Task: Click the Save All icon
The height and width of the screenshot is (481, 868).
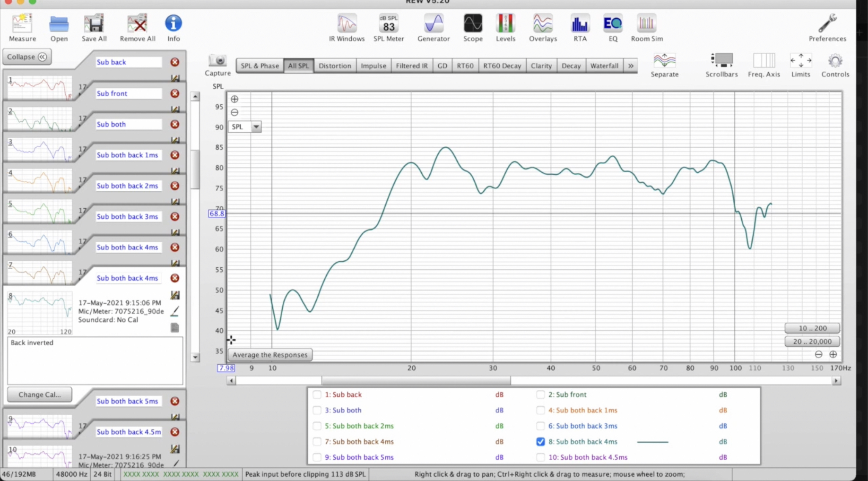Action: (x=94, y=28)
